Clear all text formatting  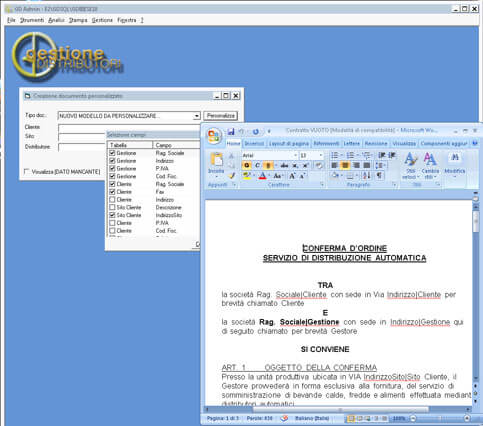[x=319, y=165]
